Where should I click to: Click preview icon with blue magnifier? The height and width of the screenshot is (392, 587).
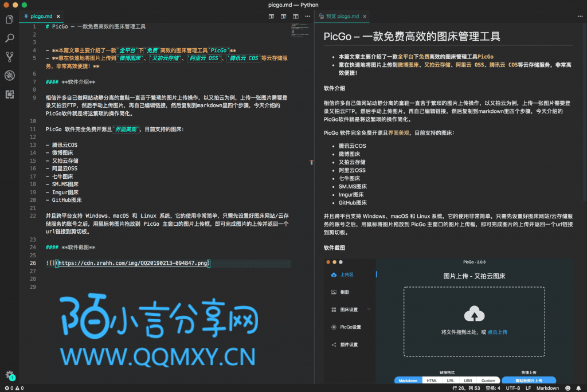pos(283,17)
